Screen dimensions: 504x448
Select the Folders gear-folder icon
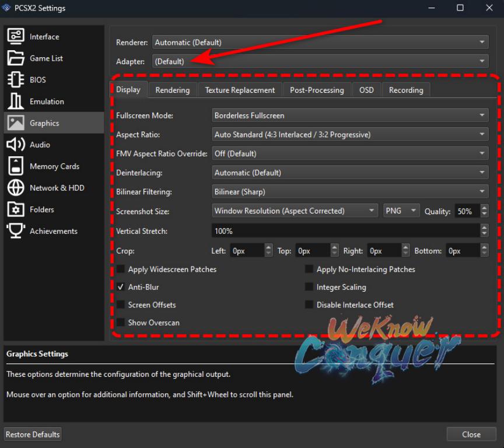pyautogui.click(x=15, y=209)
